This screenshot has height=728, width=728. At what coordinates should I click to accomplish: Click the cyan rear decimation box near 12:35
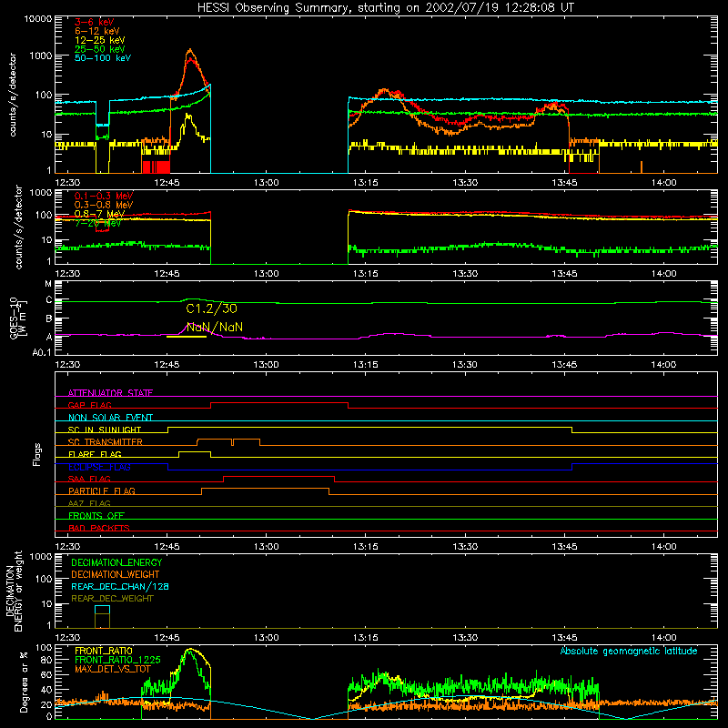(102, 610)
